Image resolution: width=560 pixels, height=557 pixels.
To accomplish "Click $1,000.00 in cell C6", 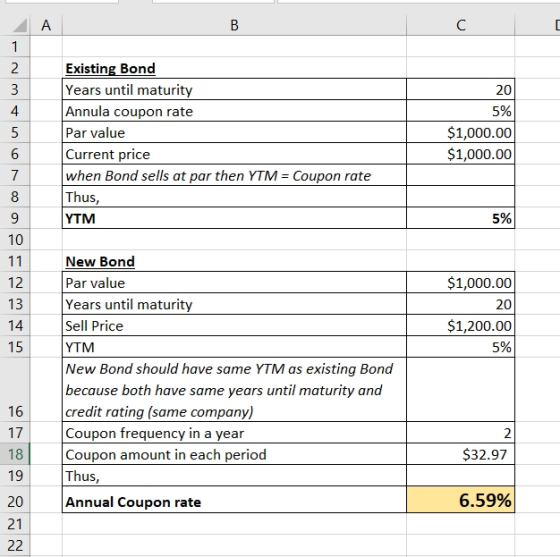I will (461, 154).
